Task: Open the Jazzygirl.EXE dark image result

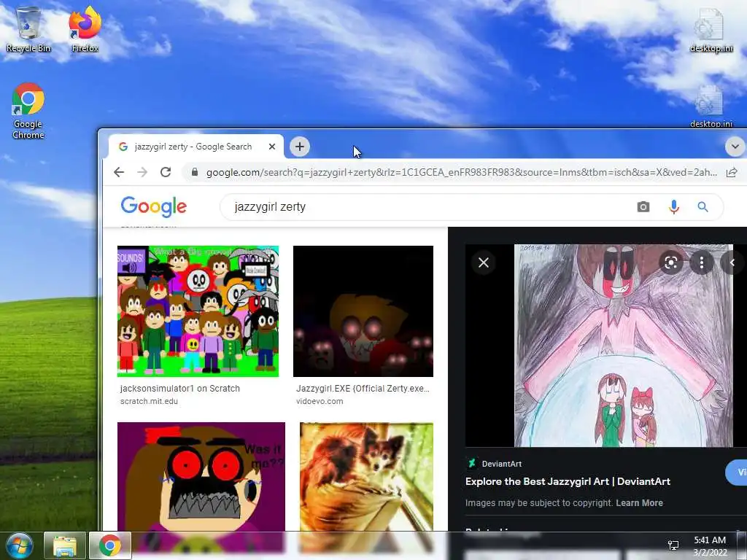Action: 363,311
